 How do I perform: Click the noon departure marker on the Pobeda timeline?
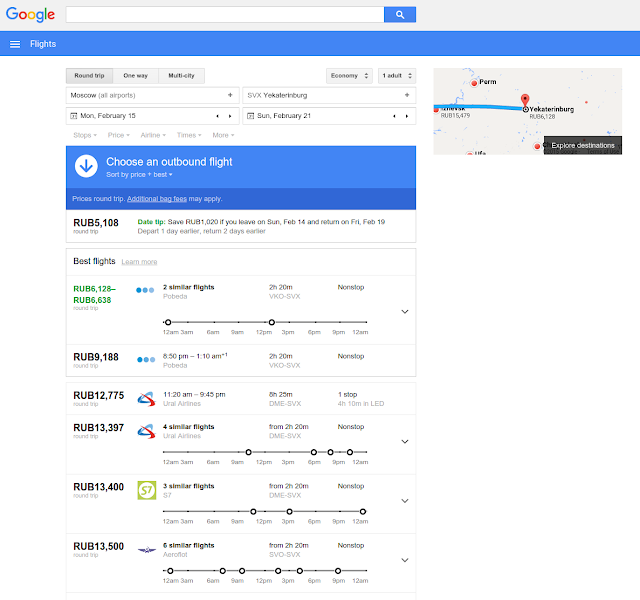click(272, 322)
